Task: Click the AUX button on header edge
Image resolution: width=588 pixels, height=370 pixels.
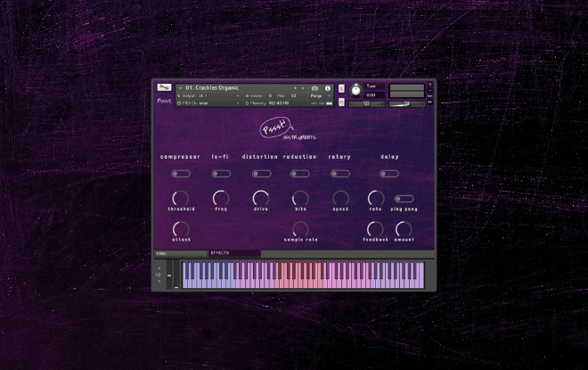Action: pos(429,96)
